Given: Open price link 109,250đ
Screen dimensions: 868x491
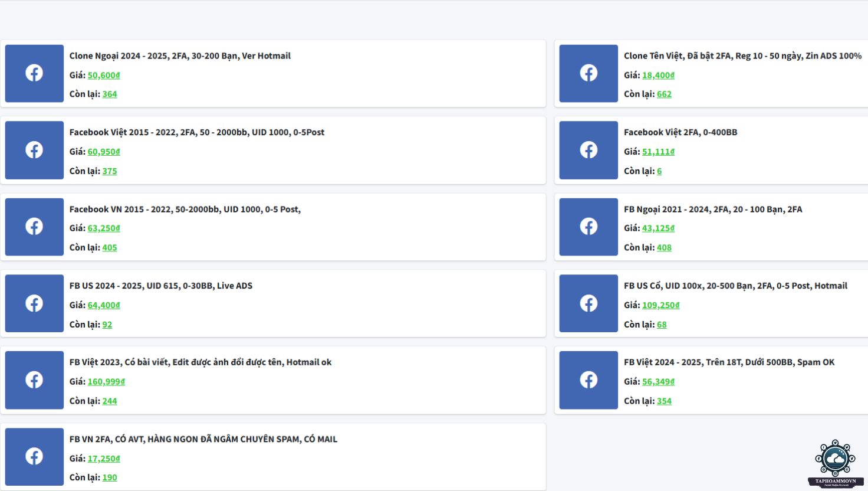Looking at the screenshot, I should pos(661,305).
